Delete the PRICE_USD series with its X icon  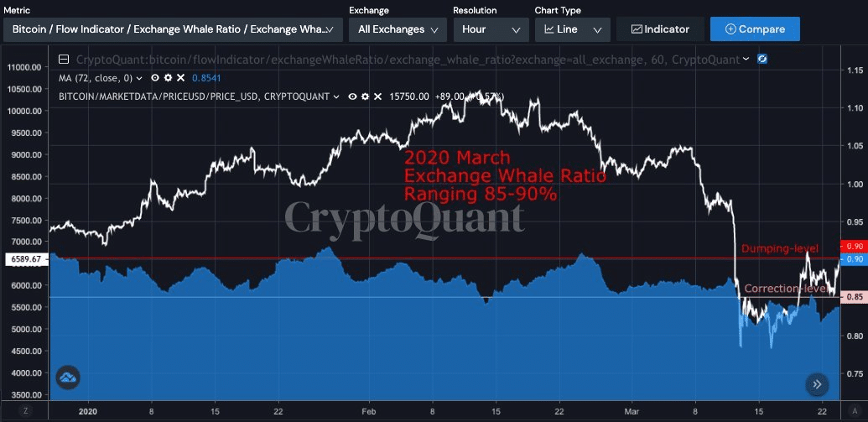(x=377, y=96)
